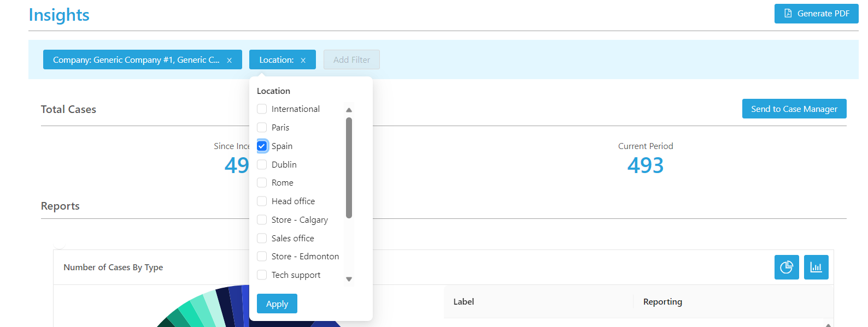This screenshot has width=868, height=327.
Task: Remove the Company filter chip
Action: (x=230, y=60)
